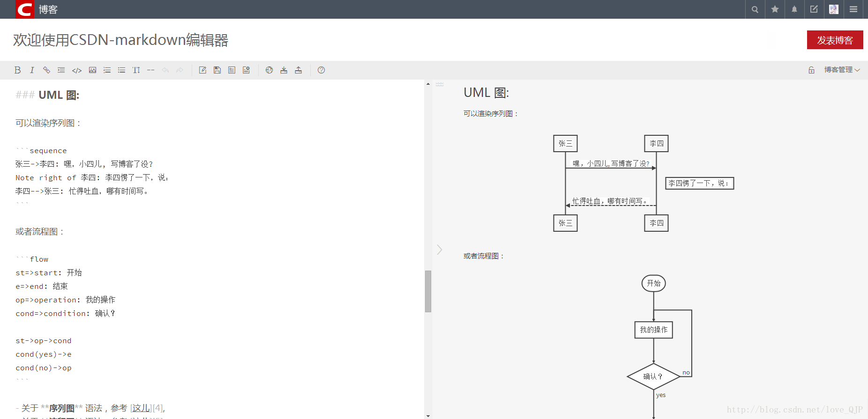Click the 这儿 link in the editor
The height and width of the screenshot is (419, 868).
point(141,408)
